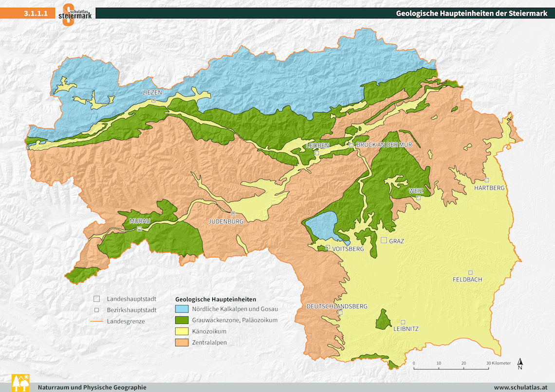Click the blue limestone area near Voitsberg

323,226
